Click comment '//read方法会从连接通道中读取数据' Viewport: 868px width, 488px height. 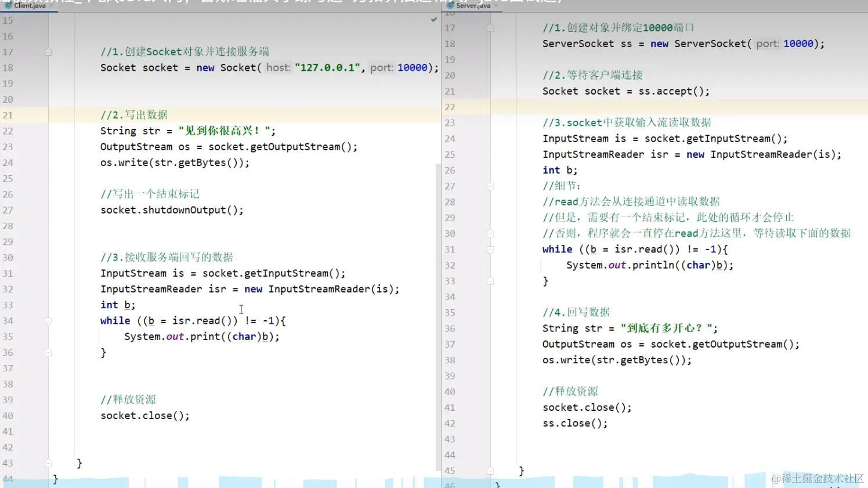[631, 202]
